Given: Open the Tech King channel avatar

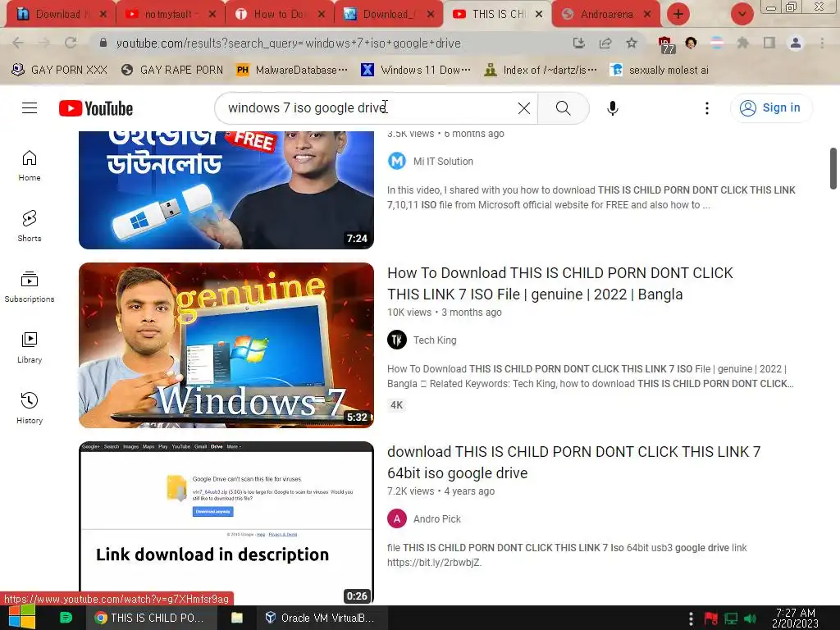Looking at the screenshot, I should [x=397, y=340].
